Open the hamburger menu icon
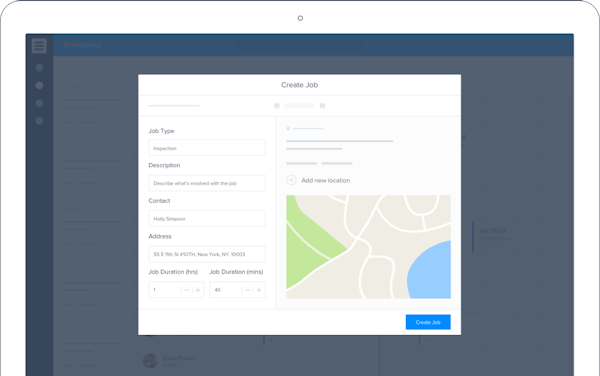Screen dimensions: 600x376 click(39, 46)
